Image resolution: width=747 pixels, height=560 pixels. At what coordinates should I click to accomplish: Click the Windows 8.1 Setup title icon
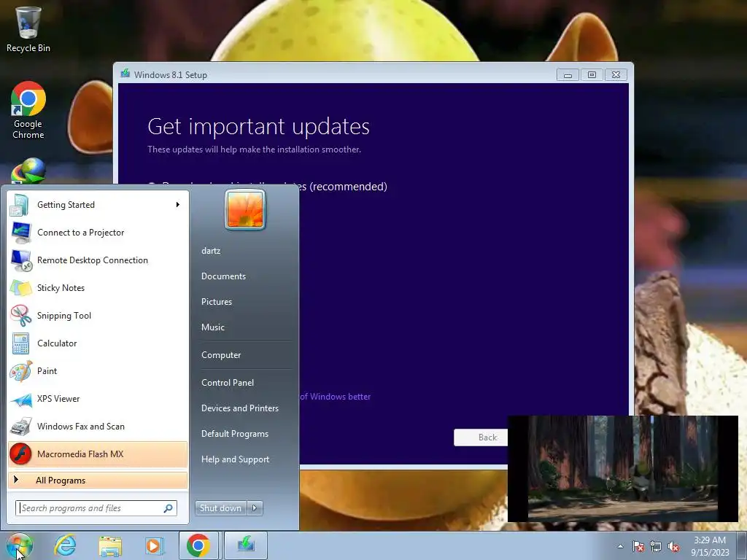click(125, 74)
